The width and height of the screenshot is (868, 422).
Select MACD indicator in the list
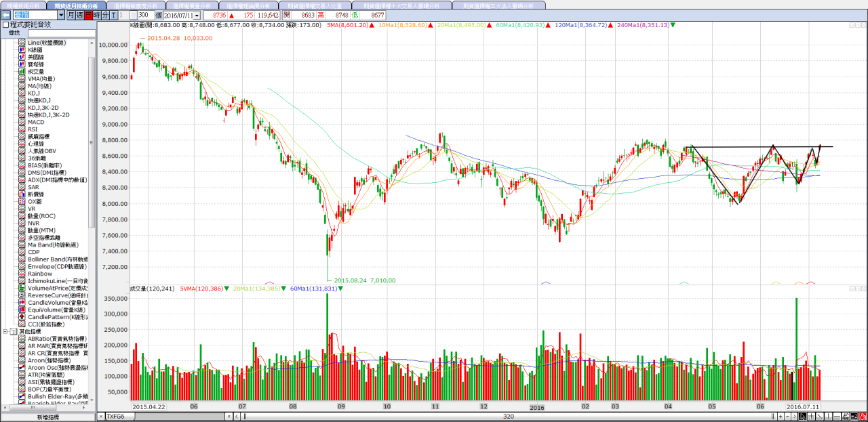point(36,122)
